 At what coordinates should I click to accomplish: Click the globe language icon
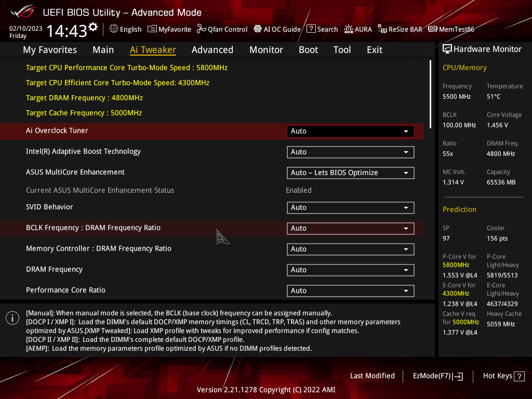[114, 29]
